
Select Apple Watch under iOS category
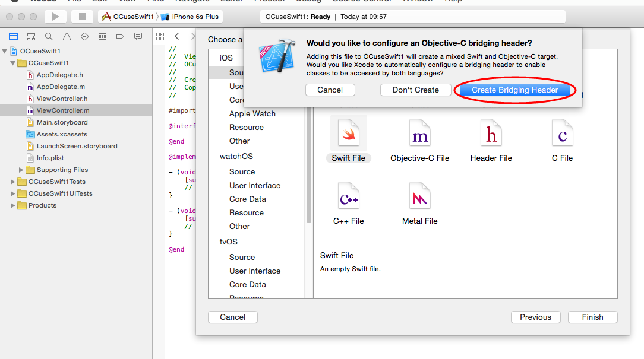252,114
